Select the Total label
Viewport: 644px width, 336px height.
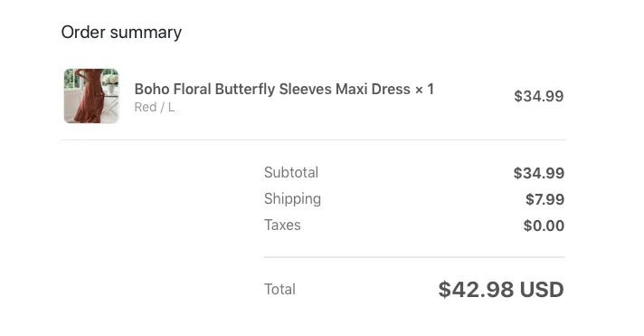(x=279, y=290)
